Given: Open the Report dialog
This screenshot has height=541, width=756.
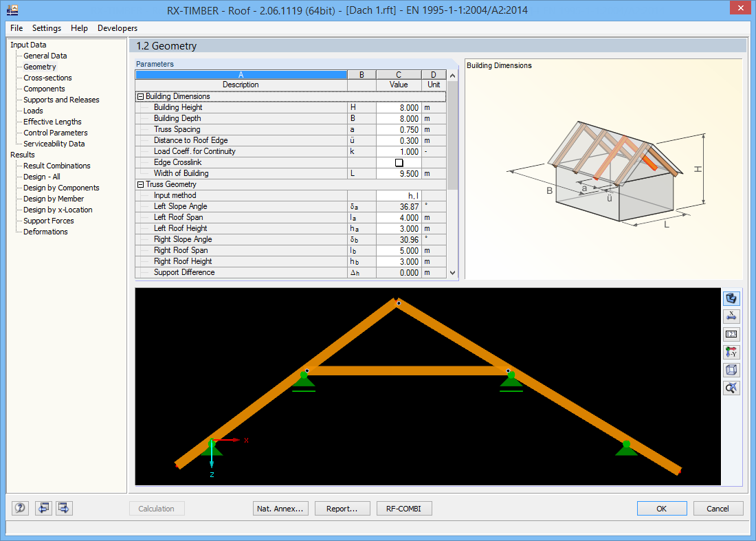Looking at the screenshot, I should 342,508.
